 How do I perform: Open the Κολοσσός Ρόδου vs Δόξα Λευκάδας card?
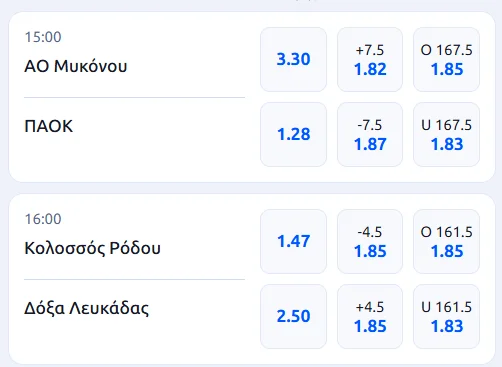[x=252, y=279]
